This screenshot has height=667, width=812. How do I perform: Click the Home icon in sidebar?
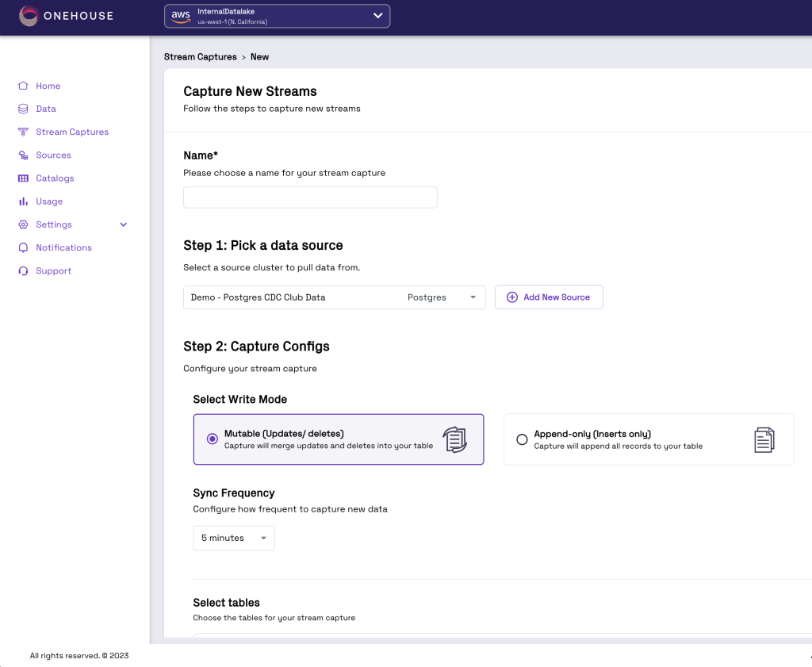(x=21, y=86)
